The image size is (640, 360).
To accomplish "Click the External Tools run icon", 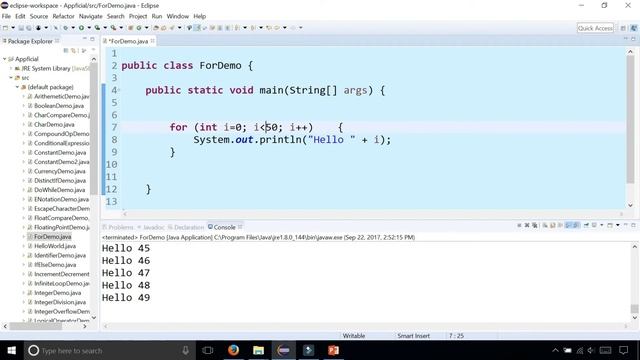I will (x=113, y=28).
